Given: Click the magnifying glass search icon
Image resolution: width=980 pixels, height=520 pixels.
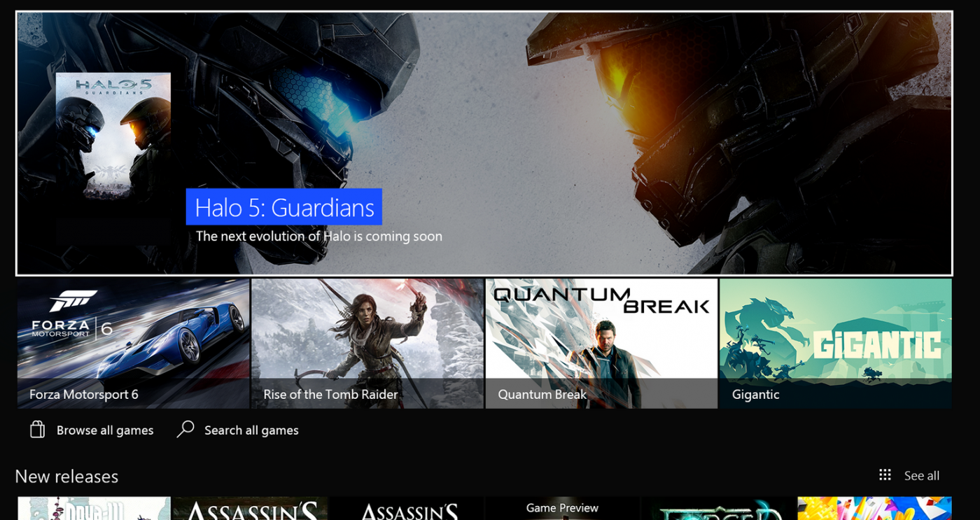Looking at the screenshot, I should 185,429.
